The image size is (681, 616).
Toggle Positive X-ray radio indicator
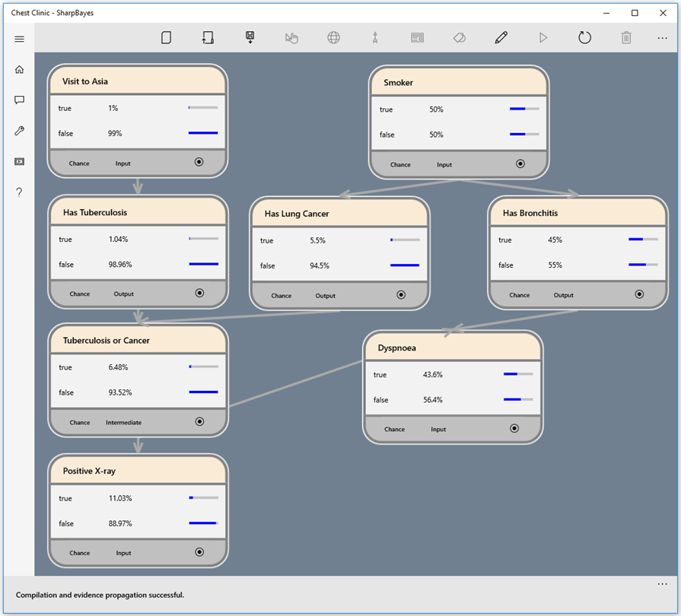click(199, 552)
